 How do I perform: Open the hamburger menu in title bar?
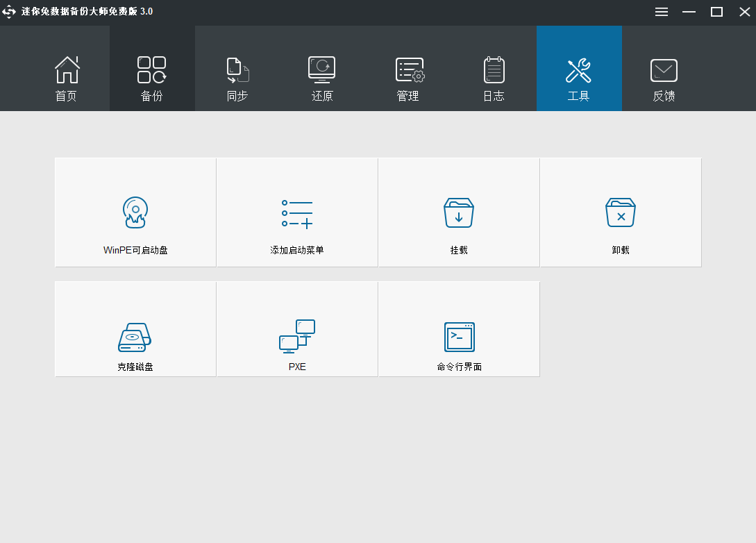point(662,12)
